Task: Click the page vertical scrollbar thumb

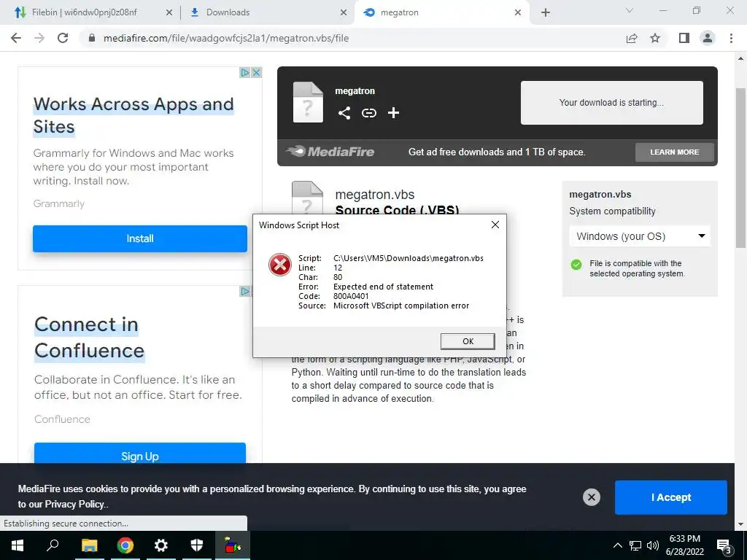Action: [740, 168]
